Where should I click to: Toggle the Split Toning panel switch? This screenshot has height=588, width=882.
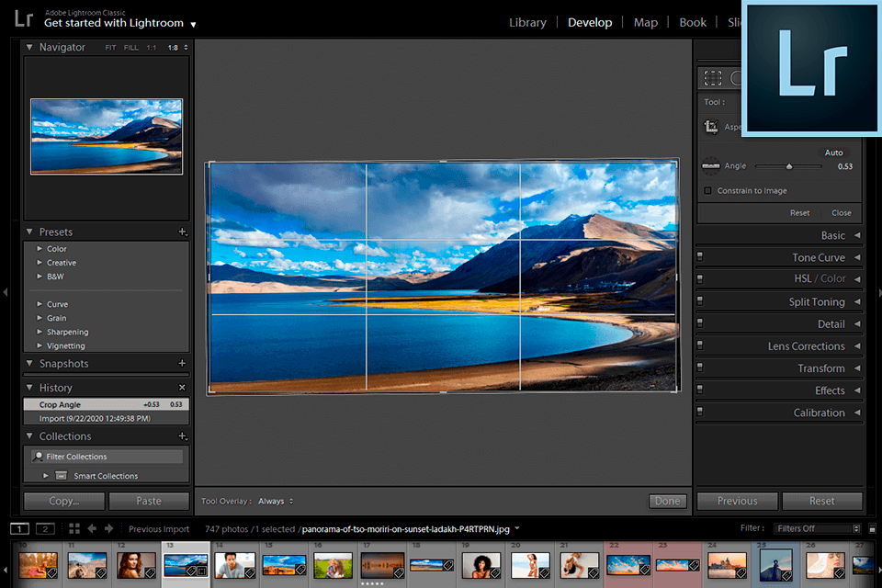point(700,301)
